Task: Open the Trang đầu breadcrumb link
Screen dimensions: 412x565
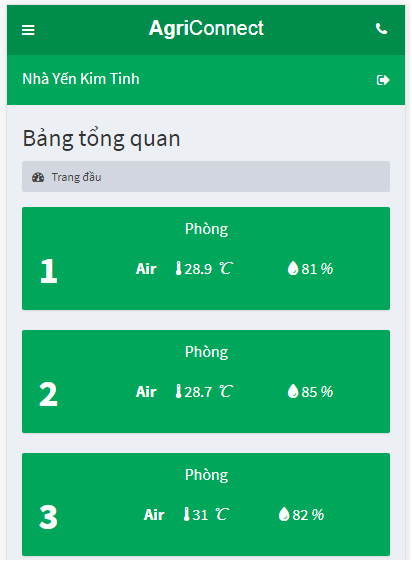Action: (x=77, y=178)
